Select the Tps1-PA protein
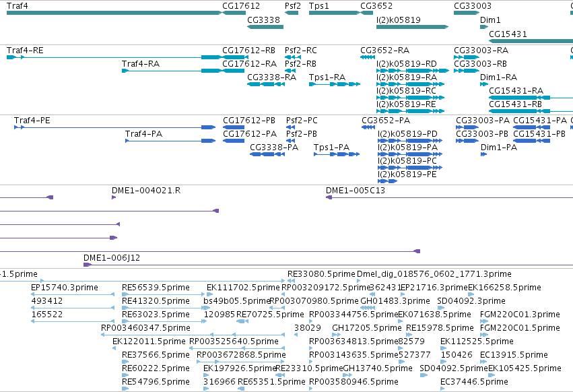This screenshot has width=573, height=392. [x=337, y=154]
